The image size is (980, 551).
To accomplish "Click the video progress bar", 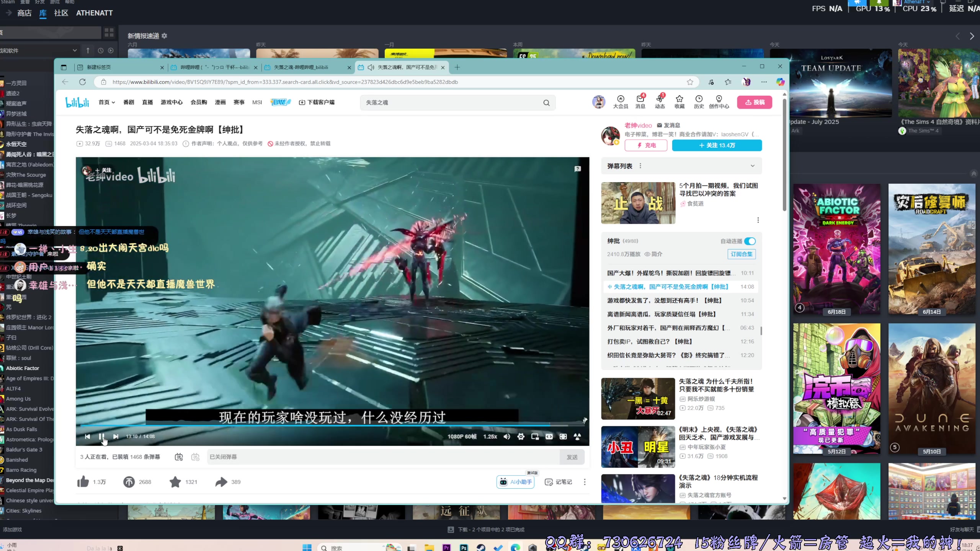I will click(332, 425).
